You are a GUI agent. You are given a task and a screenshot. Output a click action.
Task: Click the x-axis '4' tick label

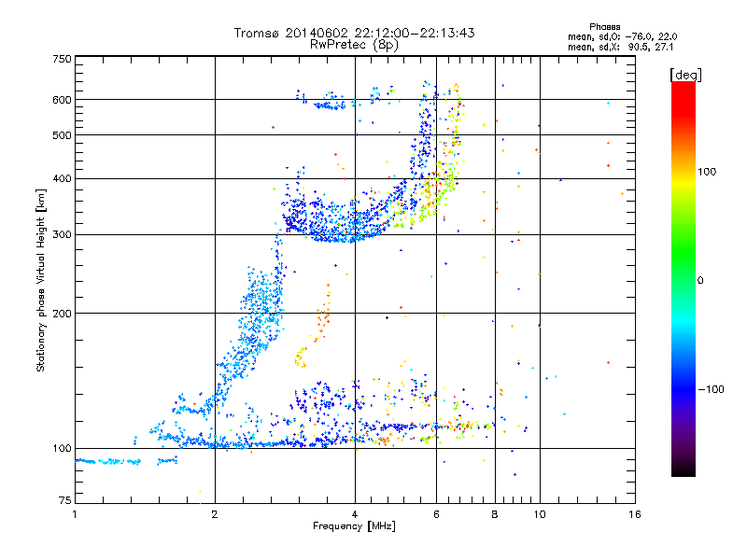pyautogui.click(x=355, y=514)
